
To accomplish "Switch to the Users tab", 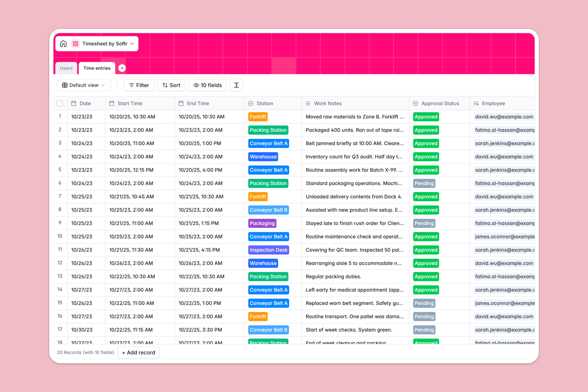I will point(66,68).
